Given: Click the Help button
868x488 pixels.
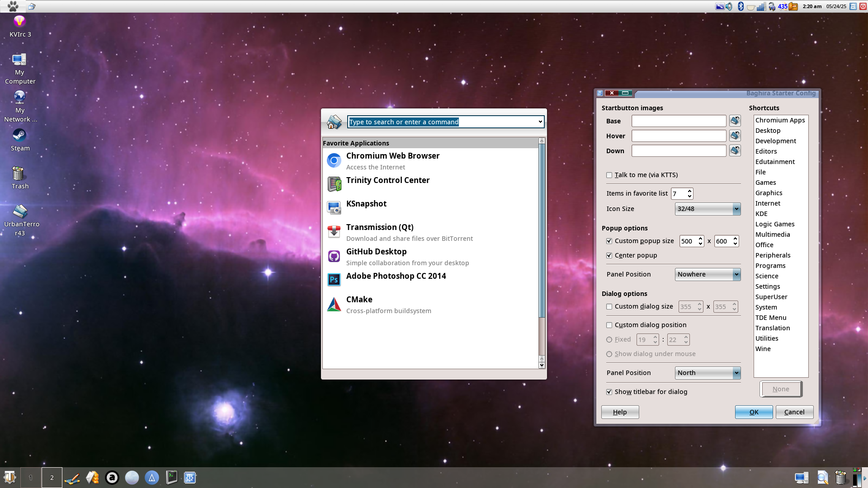Looking at the screenshot, I should tap(619, 412).
